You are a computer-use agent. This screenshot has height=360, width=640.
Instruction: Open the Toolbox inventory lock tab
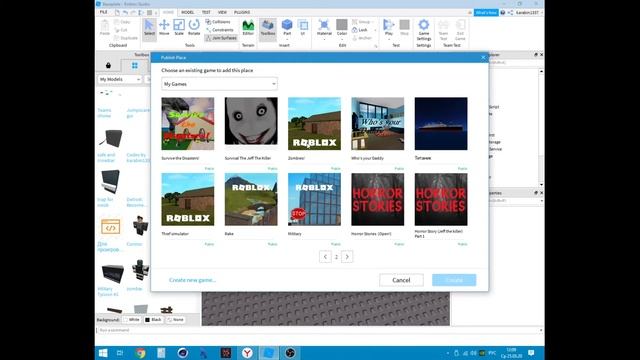coord(108,65)
